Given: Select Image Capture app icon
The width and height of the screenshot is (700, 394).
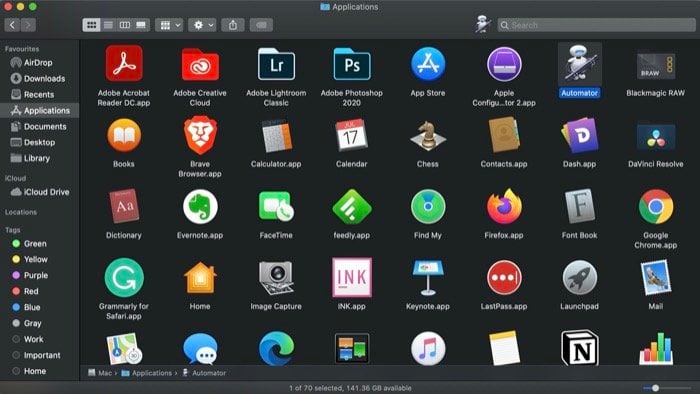Looking at the screenshot, I should 276,278.
